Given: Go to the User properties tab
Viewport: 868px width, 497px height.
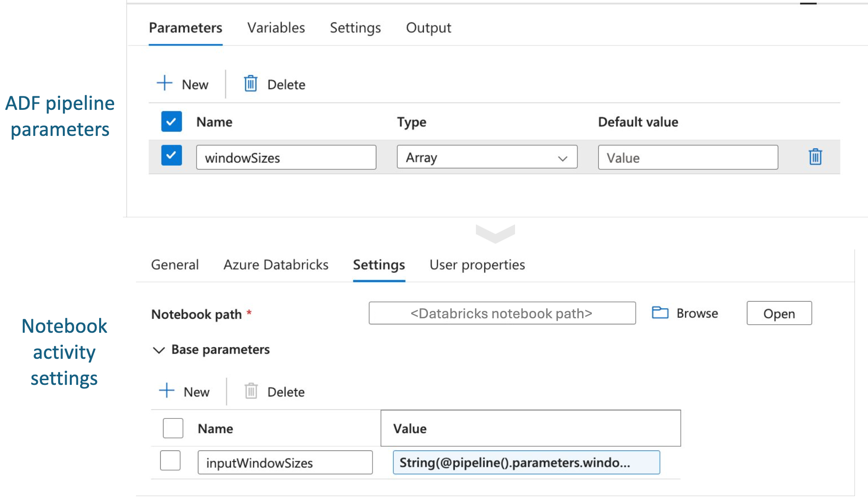Looking at the screenshot, I should [477, 265].
